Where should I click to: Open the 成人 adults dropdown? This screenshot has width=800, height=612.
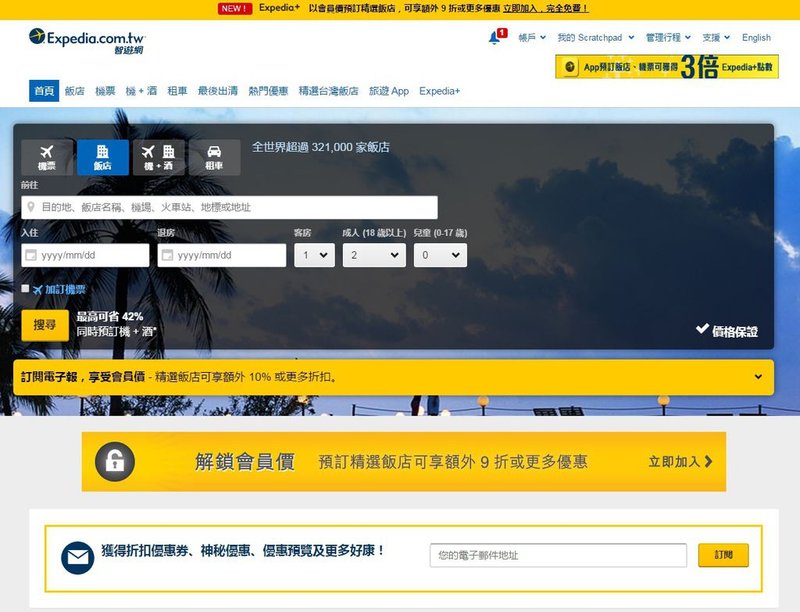374,255
